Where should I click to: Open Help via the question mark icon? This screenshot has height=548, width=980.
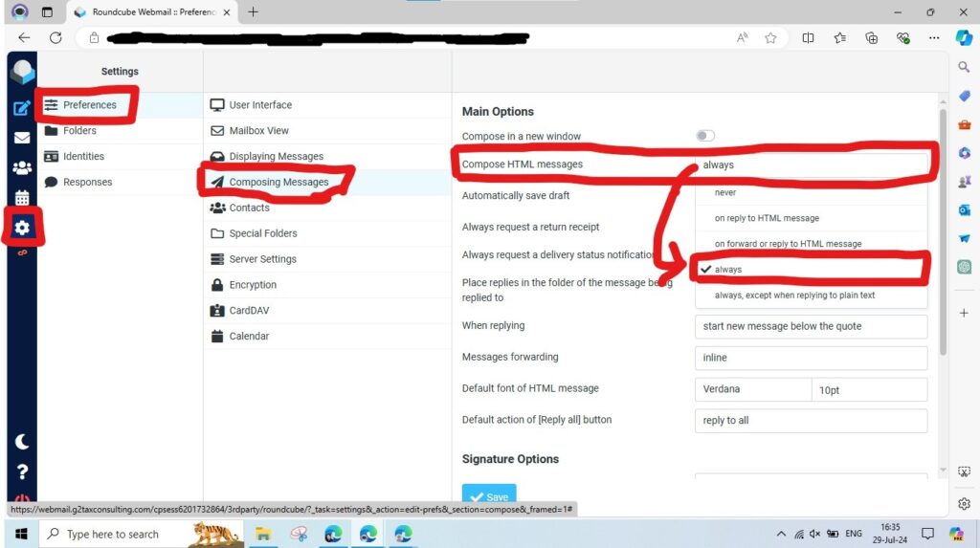coord(22,471)
